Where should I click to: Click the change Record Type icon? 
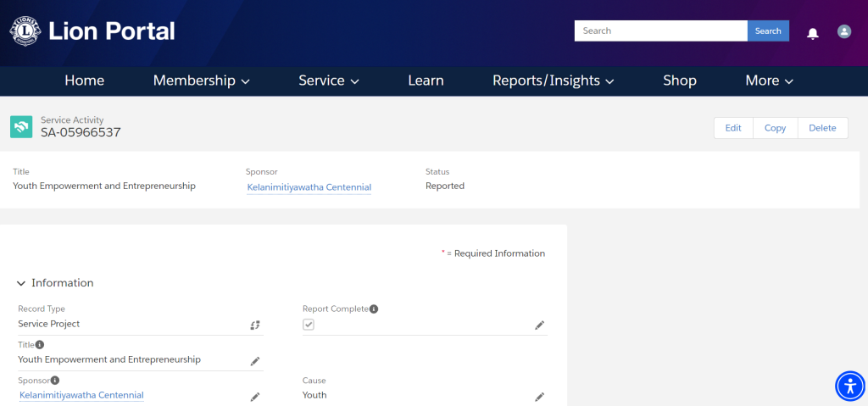click(254, 325)
